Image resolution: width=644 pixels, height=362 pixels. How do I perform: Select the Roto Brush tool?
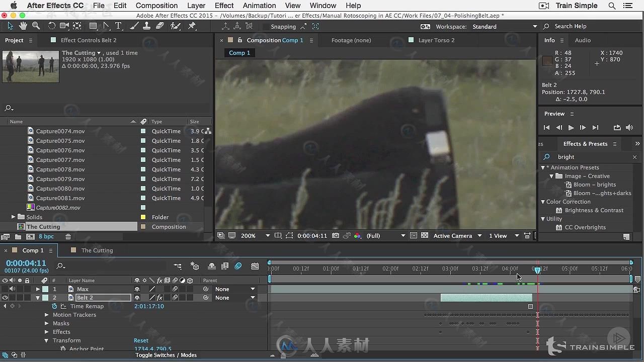tap(176, 26)
